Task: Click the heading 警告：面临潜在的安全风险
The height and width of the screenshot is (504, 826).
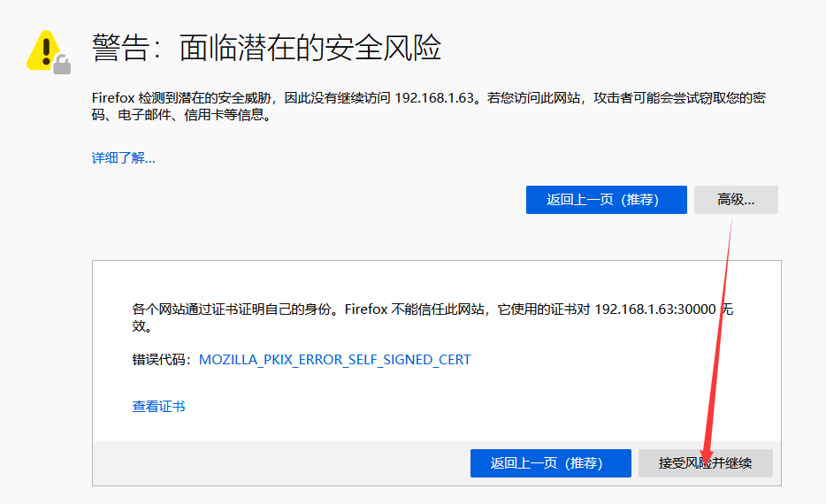Action: pos(266,48)
